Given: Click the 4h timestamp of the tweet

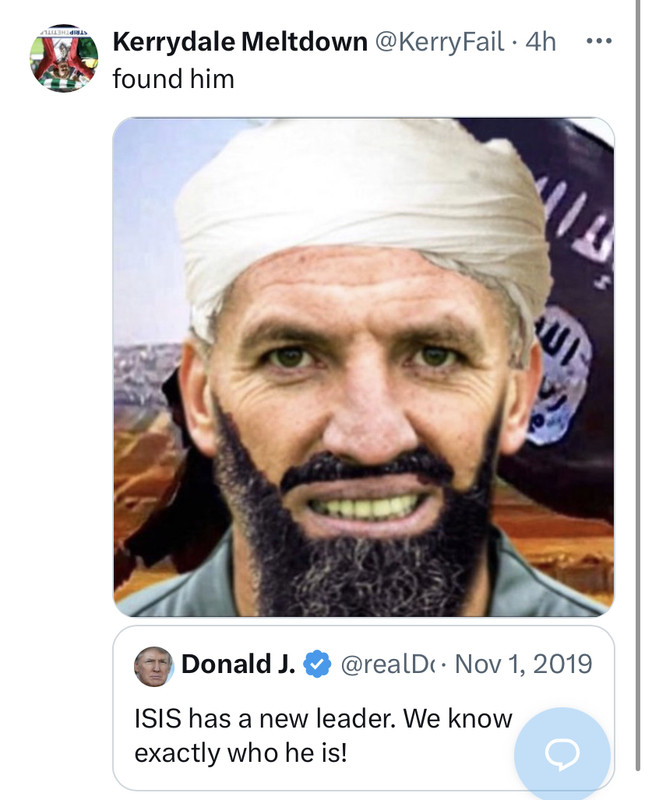Looking at the screenshot, I should click(x=540, y=42).
